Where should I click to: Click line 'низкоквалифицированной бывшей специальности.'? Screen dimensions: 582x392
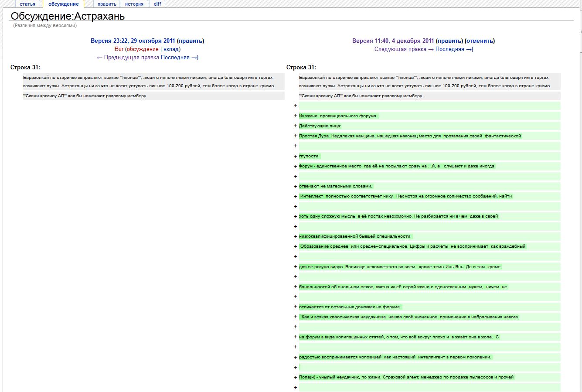point(429,236)
